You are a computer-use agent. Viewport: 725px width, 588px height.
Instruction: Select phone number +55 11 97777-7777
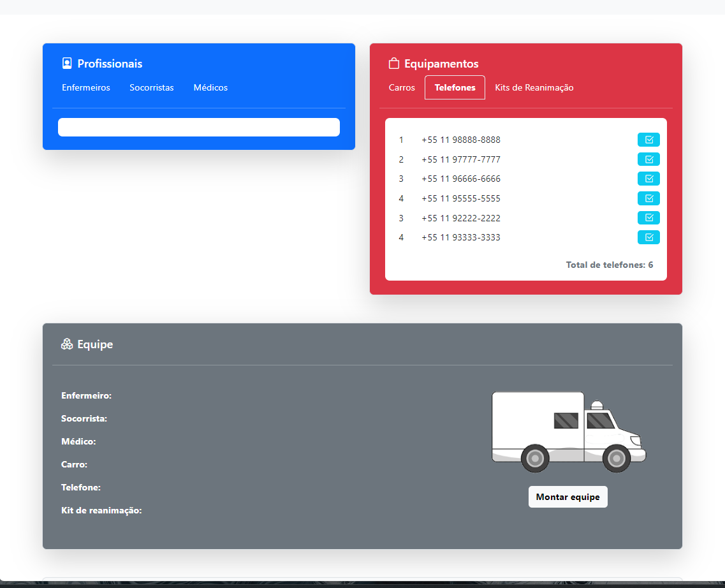click(461, 159)
